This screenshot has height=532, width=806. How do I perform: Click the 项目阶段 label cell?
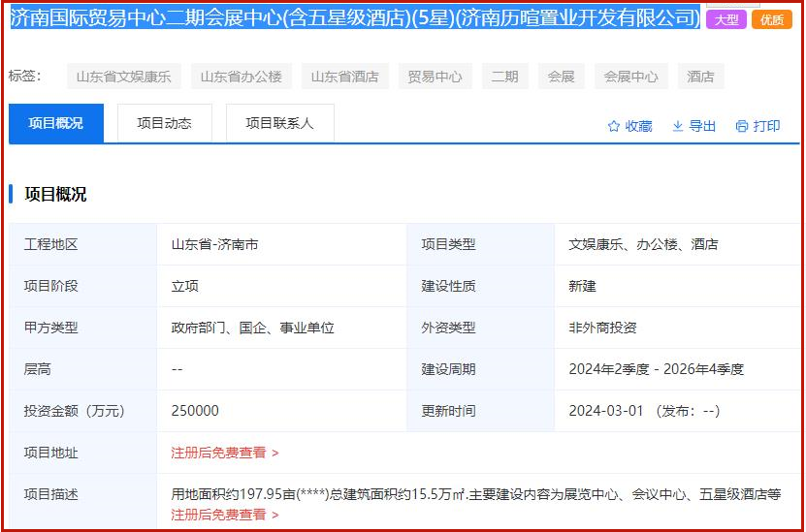tap(82, 286)
